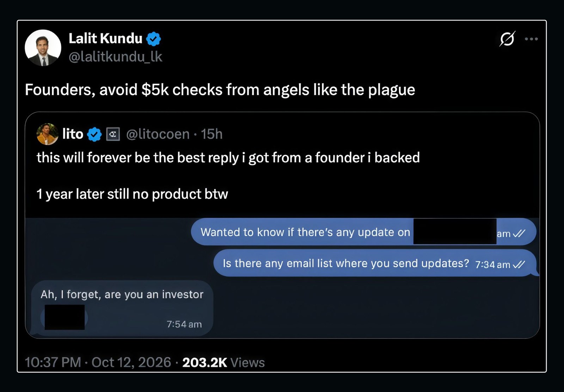Click the 203.2K Views count
This screenshot has width=564, height=392.
pos(223,362)
